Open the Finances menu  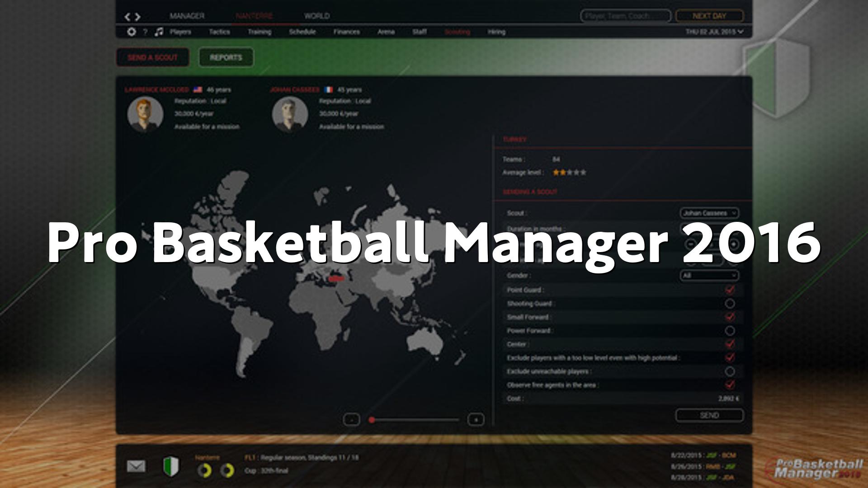(x=347, y=32)
